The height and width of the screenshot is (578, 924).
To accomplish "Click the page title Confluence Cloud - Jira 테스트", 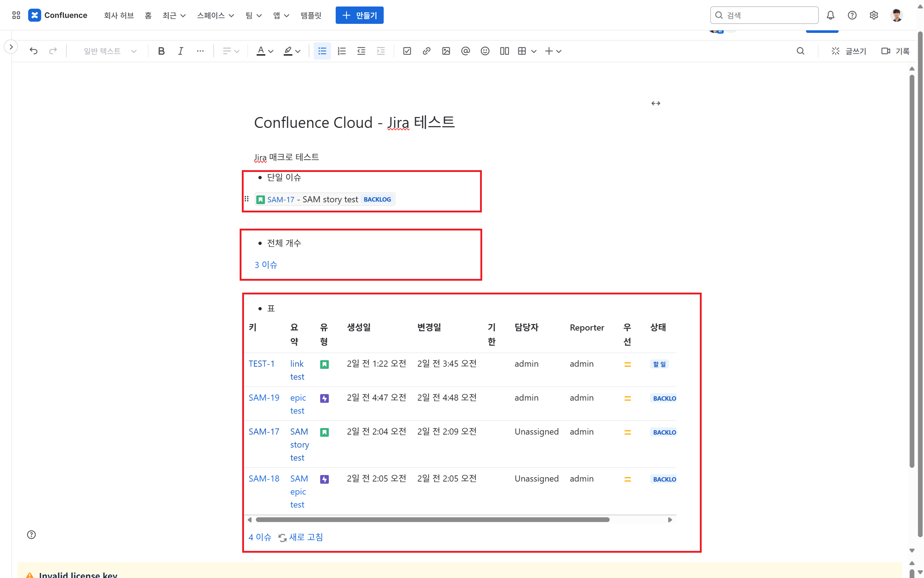I will click(x=354, y=122).
